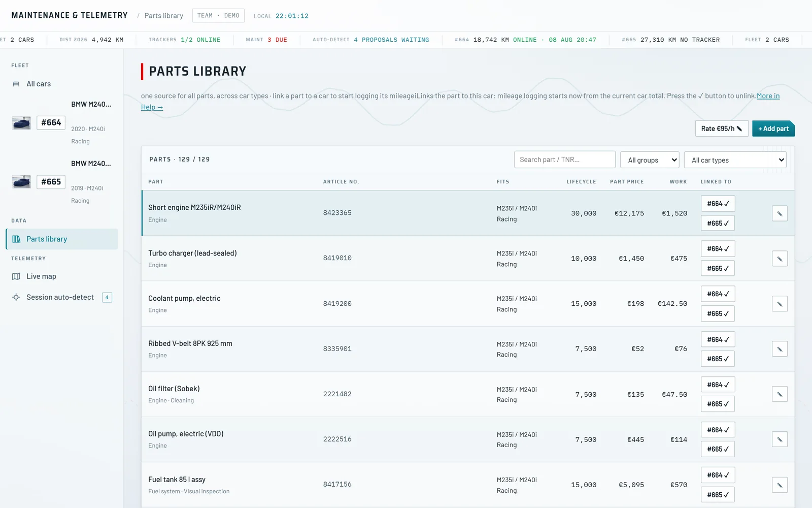Click article number 8423365
Viewport: 812px width, 508px height.
coord(337,213)
